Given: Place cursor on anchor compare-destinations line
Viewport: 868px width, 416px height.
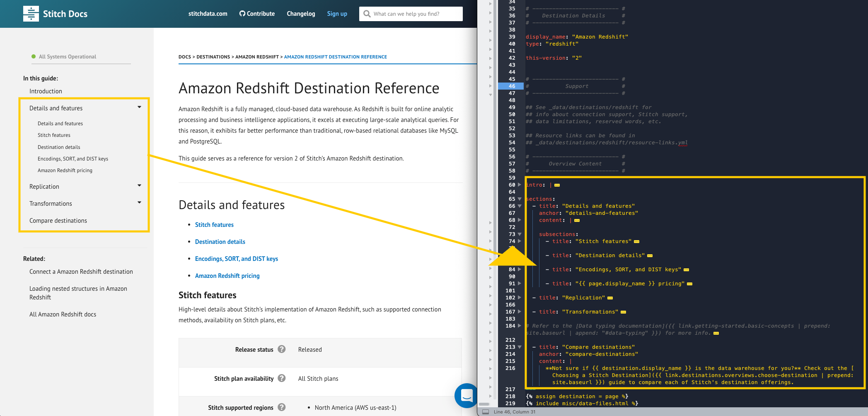Looking at the screenshot, I should [588, 354].
